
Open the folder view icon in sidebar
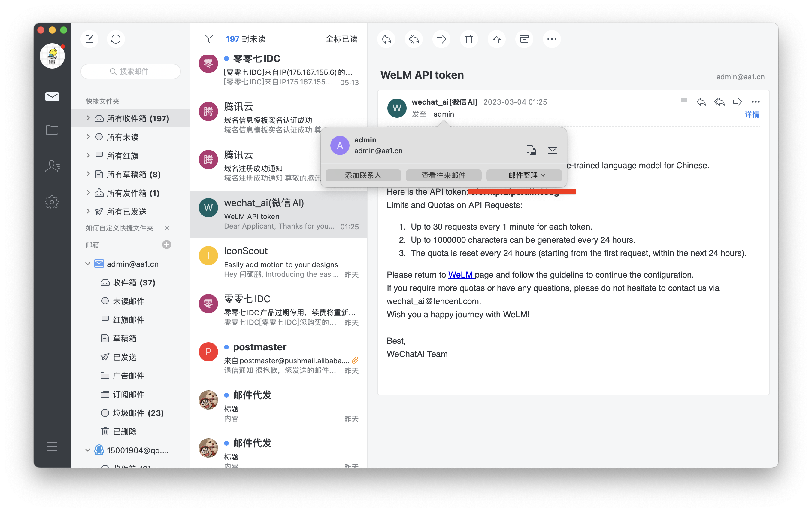click(52, 130)
